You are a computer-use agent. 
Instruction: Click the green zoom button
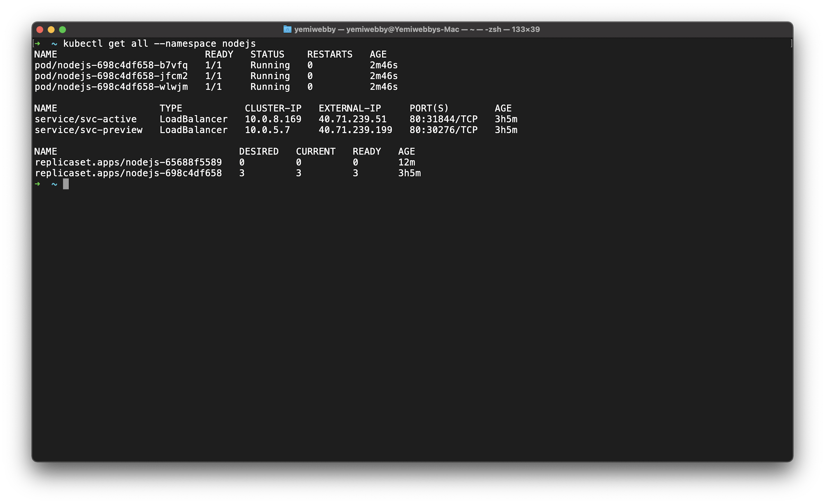click(62, 29)
